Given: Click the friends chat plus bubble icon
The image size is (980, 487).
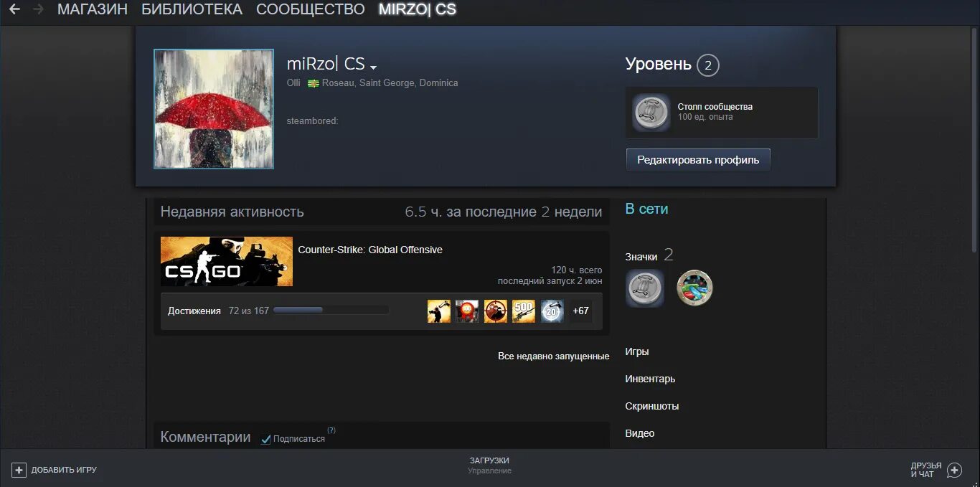Looking at the screenshot, I should click(955, 470).
